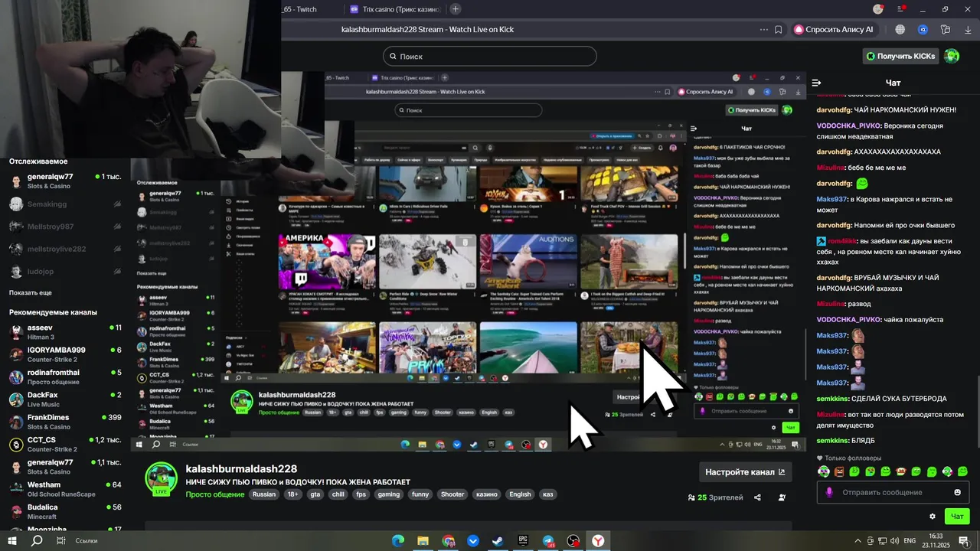This screenshot has height=551, width=980.
Task: Open the Westham Old School RuneScape channel
Action: (64, 489)
